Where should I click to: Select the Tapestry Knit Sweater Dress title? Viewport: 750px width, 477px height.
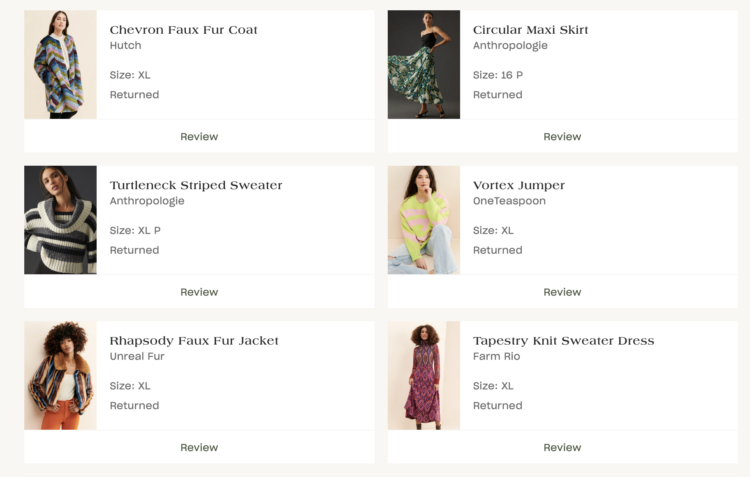point(563,341)
